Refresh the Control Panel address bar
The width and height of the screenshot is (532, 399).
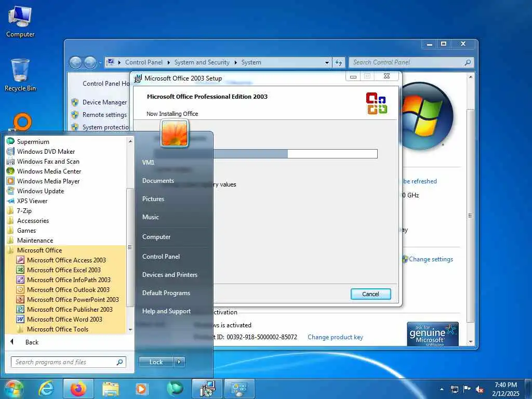click(x=339, y=62)
